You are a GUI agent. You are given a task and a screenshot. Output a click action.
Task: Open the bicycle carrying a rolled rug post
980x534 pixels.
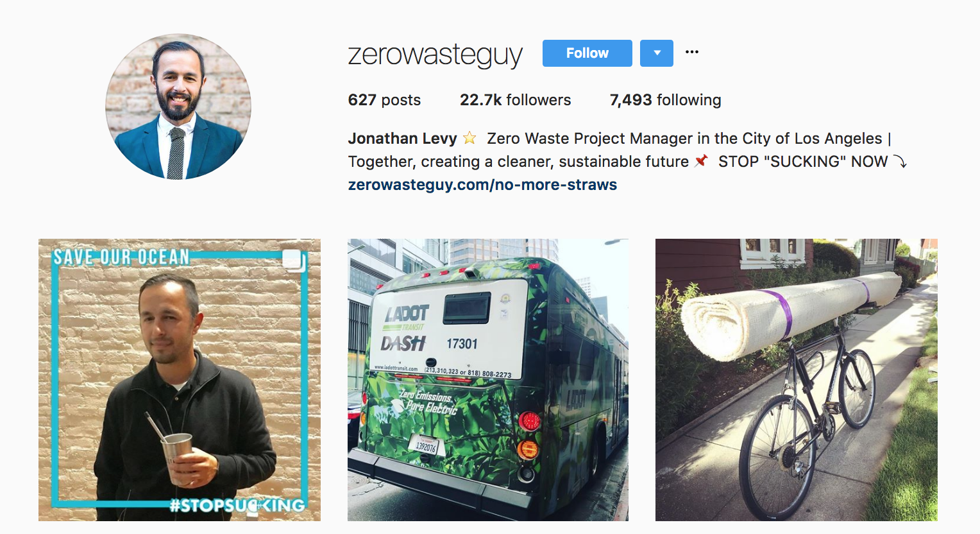[797, 380]
